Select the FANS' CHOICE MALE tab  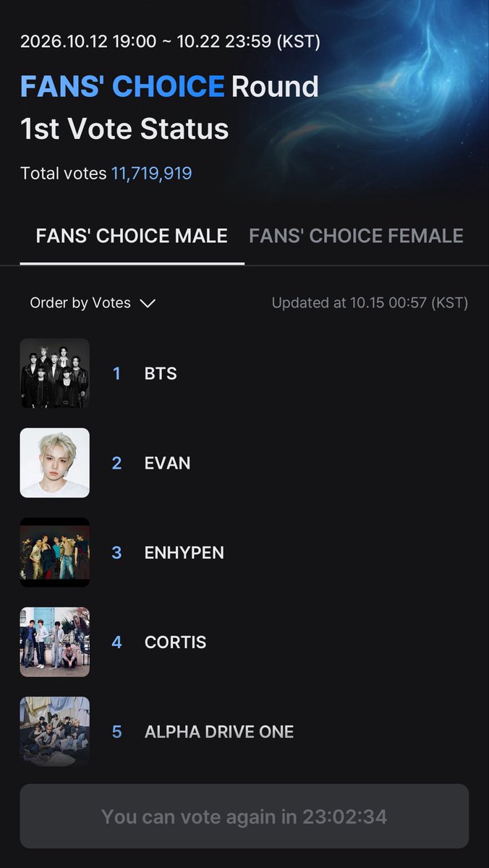[132, 236]
